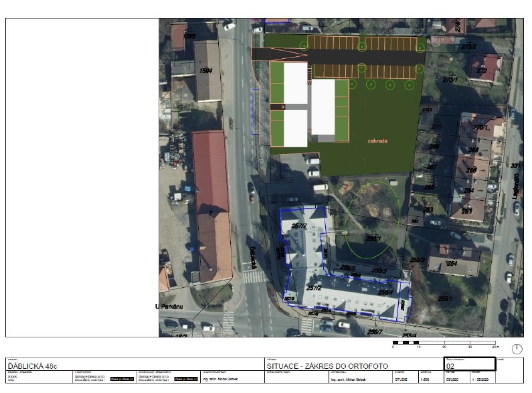Image resolution: width=532 pixels, height=393 pixels.
Task: Select the title text ĎÁBLICKÁ 48c
Action: [x=33, y=366]
